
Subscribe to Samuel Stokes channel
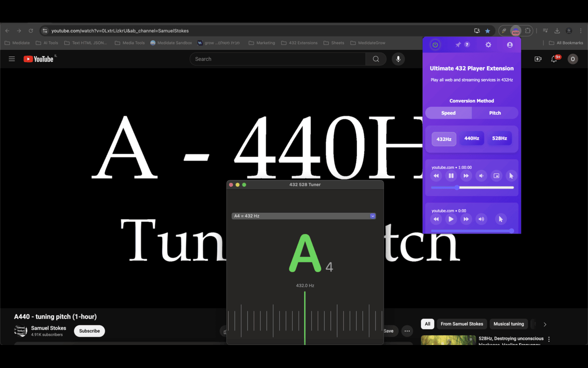[x=89, y=331]
